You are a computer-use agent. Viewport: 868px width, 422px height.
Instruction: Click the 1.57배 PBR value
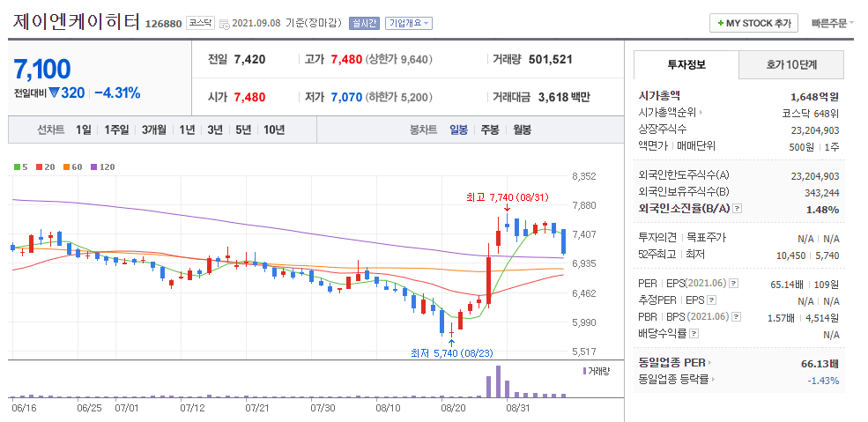(782, 317)
